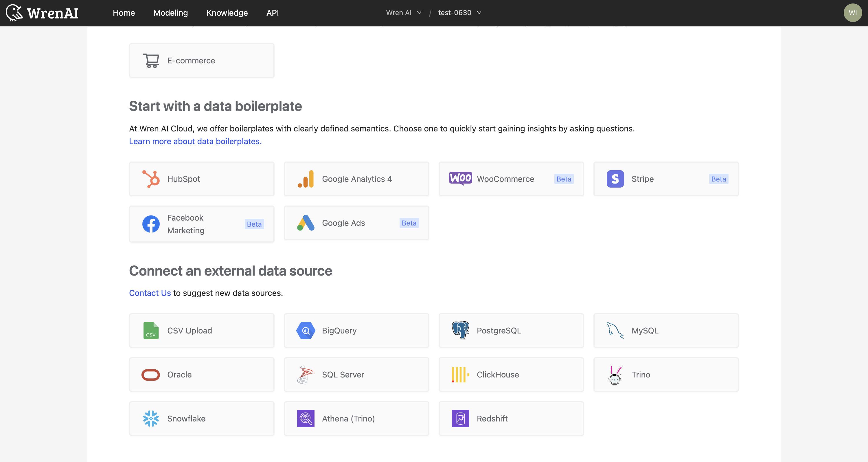The height and width of the screenshot is (462, 868).
Task: Connect the Trino data source
Action: pos(666,375)
